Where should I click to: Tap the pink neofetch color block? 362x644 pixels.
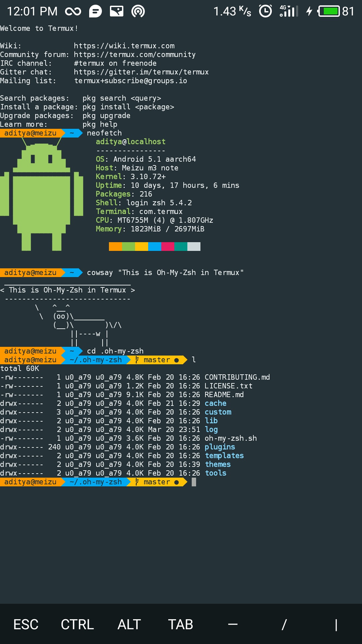[168, 247]
